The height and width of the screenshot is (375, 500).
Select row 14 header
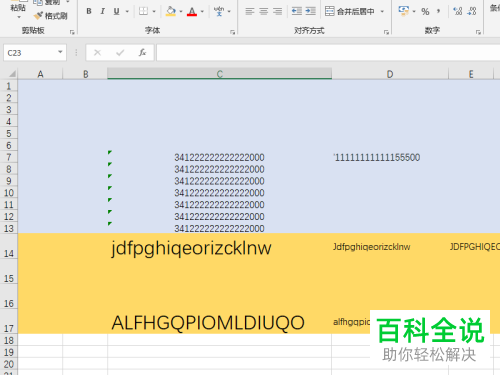click(x=9, y=246)
